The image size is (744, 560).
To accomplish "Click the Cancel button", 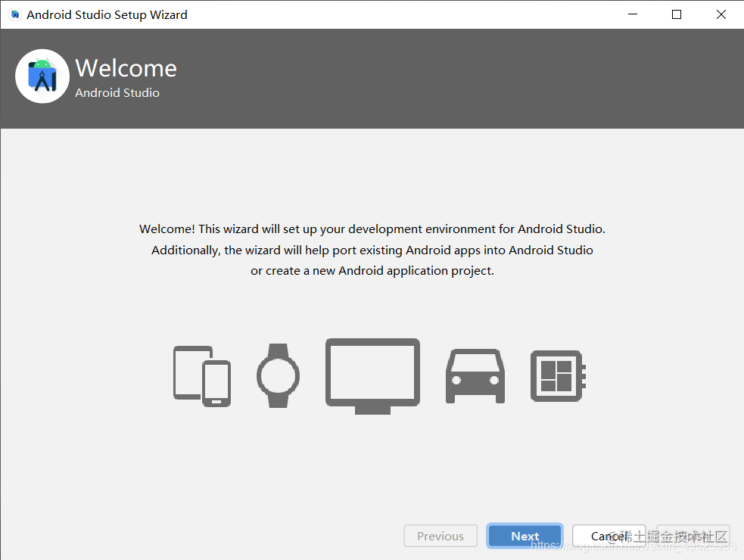I will [x=609, y=536].
